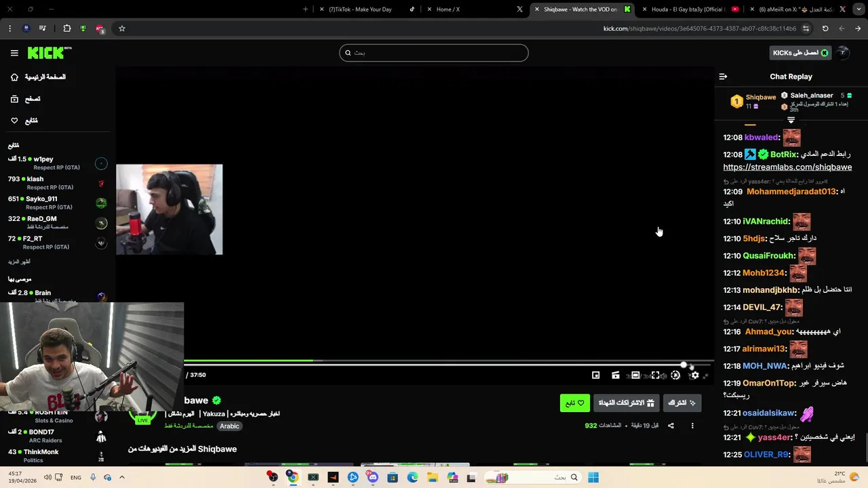The width and height of the screenshot is (868, 488).
Task: Open BOND17 recommended channel
Action: tap(57, 436)
